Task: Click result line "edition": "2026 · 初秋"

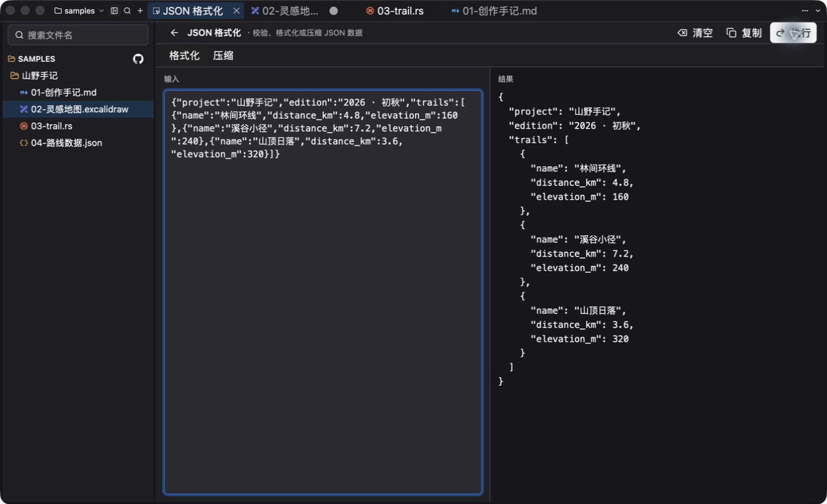Action: tap(575, 126)
